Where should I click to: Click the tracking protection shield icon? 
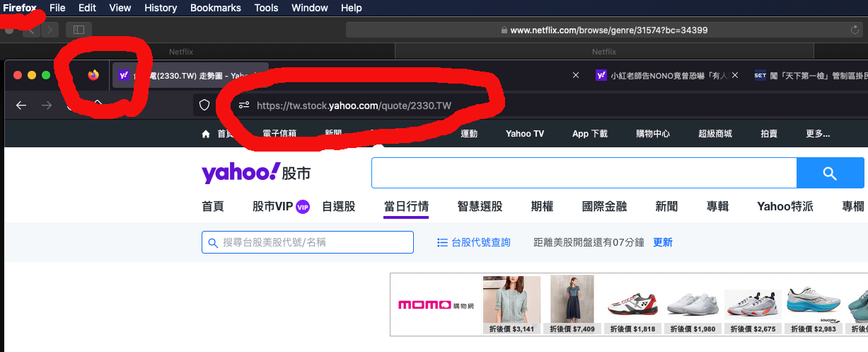click(204, 105)
